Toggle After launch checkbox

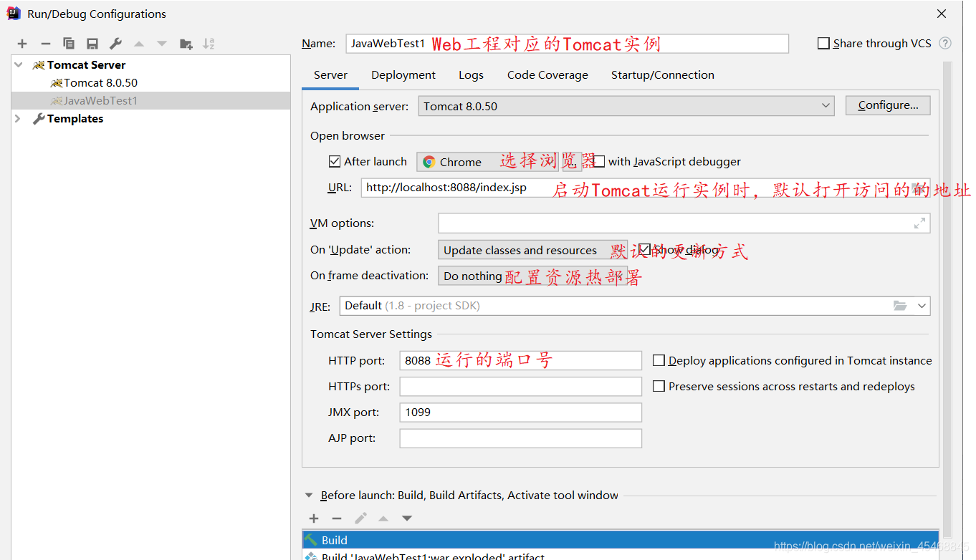click(335, 162)
